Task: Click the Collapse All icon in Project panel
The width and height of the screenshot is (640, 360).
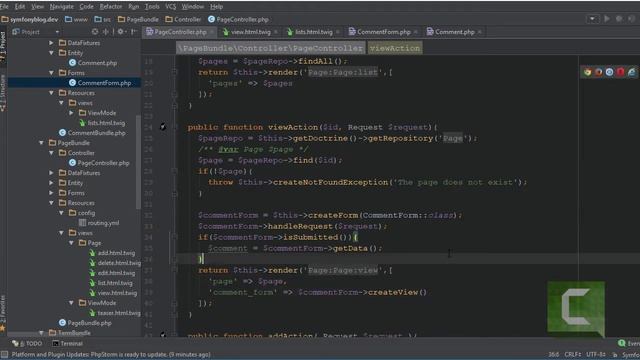Action: (x=106, y=31)
